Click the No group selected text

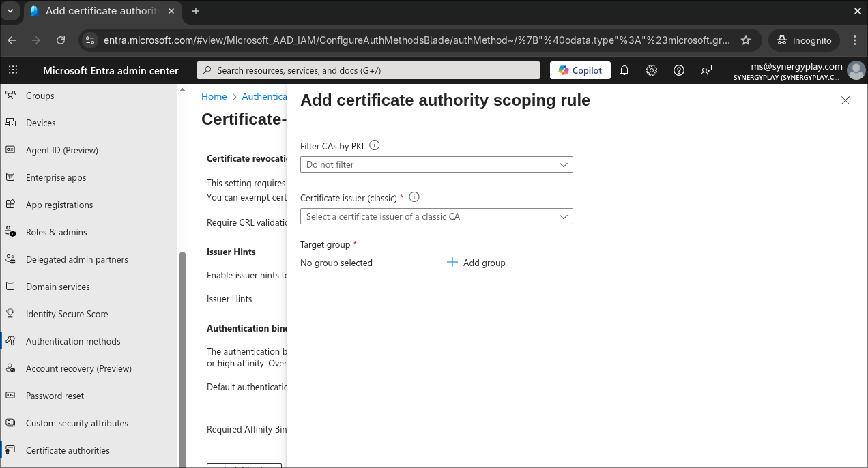pyautogui.click(x=336, y=263)
